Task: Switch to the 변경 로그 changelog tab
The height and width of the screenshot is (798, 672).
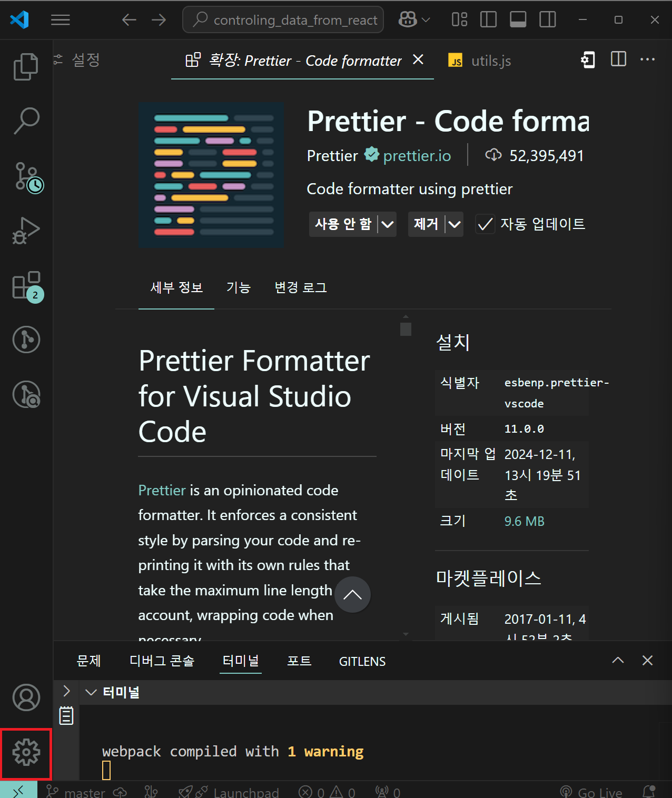Action: (301, 287)
